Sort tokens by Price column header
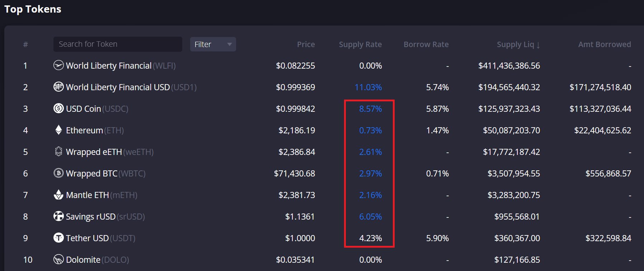 [306, 45]
